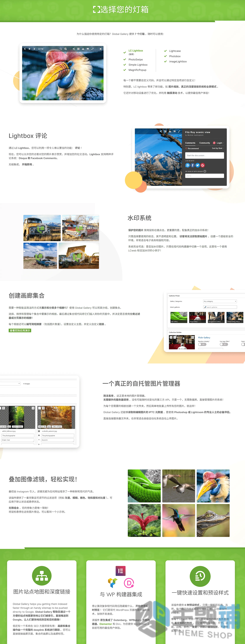Toggle comments quote icon on Fitz Roy photo

pyautogui.click(x=174, y=131)
